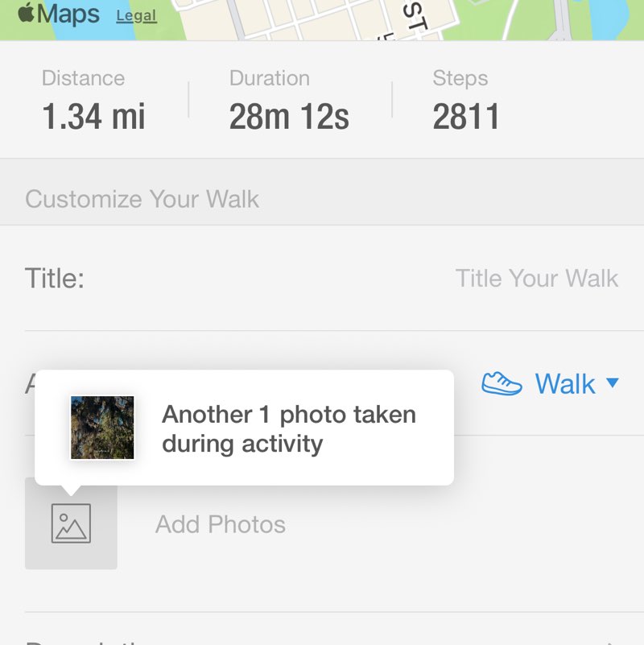Image resolution: width=644 pixels, height=645 pixels.
Task: Tap the 1.34 mi distance value
Action: pos(93,118)
